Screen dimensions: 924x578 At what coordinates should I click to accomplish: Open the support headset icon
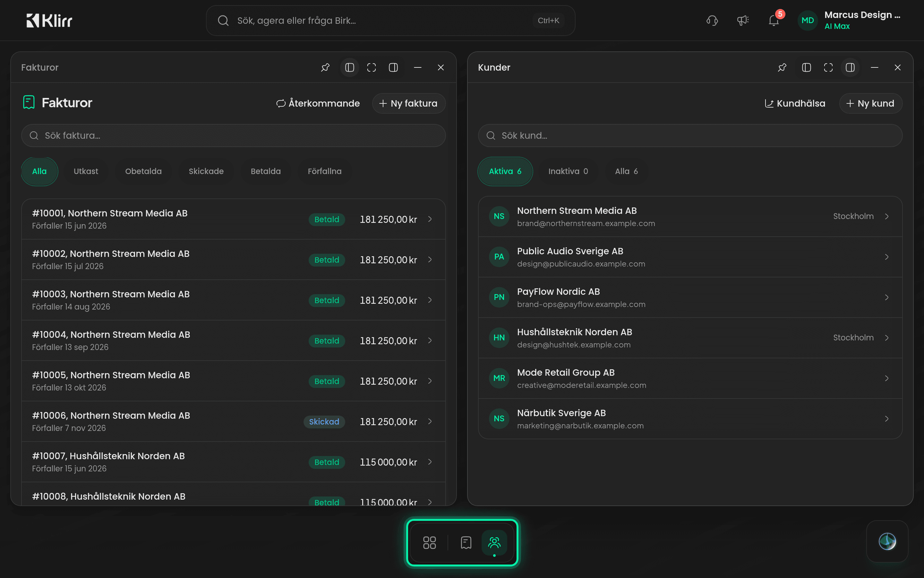tap(712, 20)
